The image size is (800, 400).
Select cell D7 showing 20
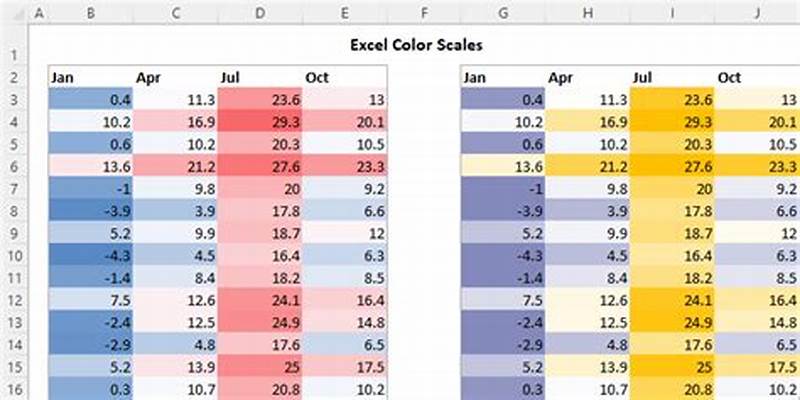[260, 189]
